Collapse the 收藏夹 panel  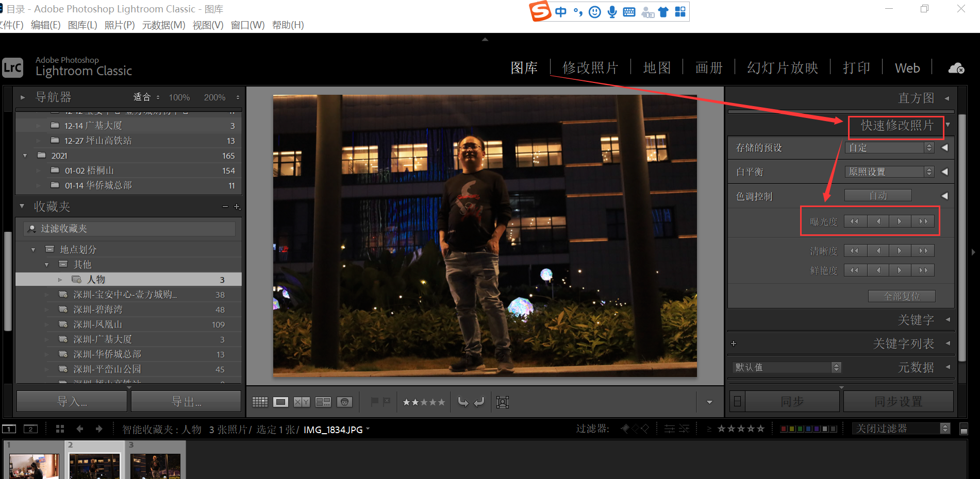(22, 206)
